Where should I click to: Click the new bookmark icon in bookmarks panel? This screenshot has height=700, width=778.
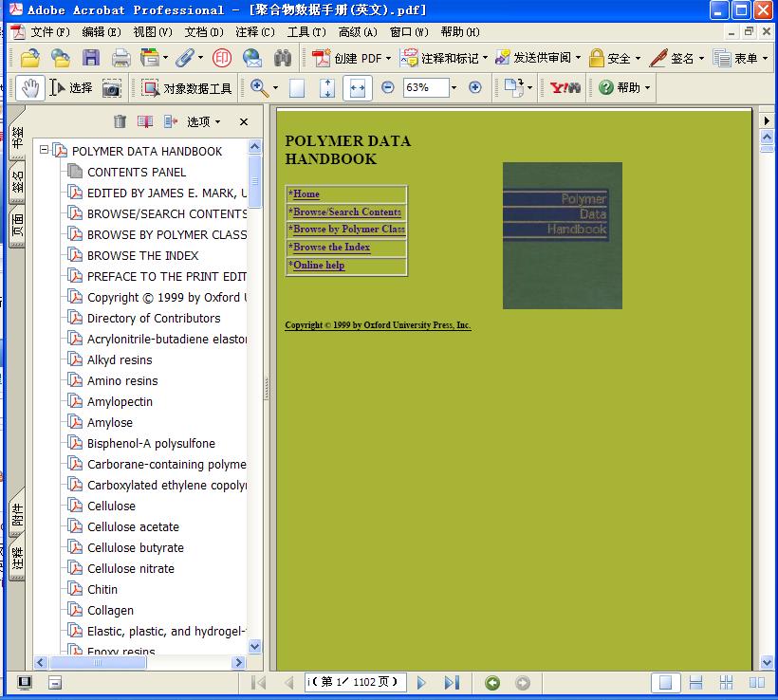pyautogui.click(x=145, y=121)
